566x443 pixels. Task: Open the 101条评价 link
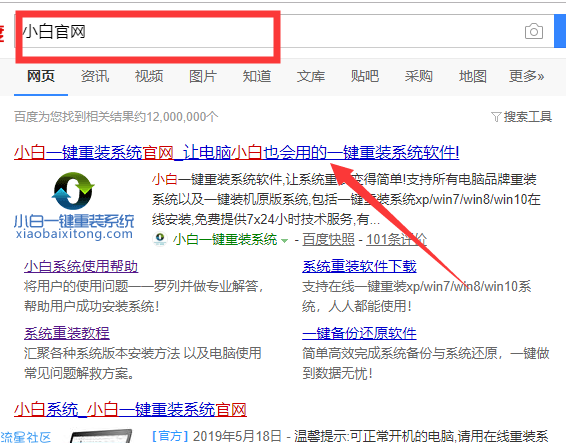coord(397,239)
